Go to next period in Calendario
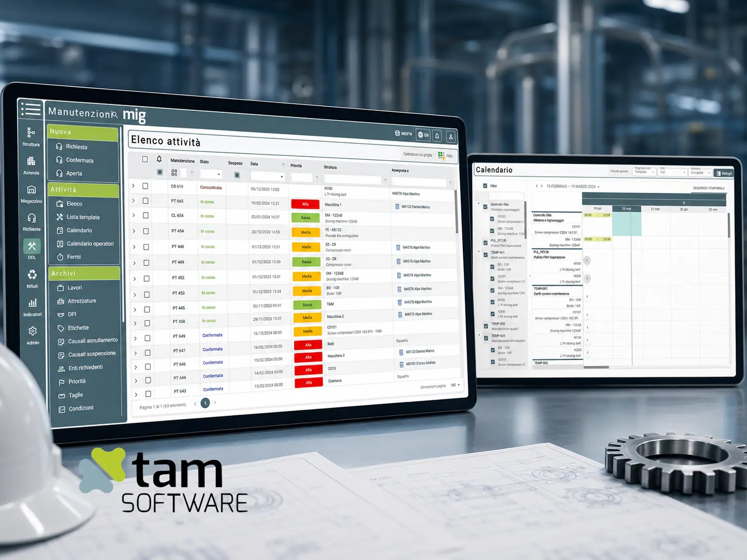The width and height of the screenshot is (747, 560). click(542, 186)
